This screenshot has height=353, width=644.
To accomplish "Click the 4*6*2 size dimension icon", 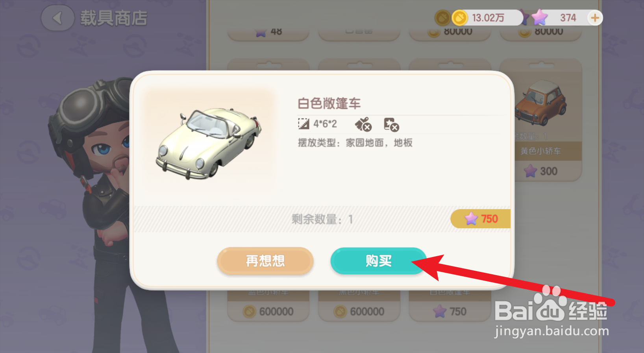I will pyautogui.click(x=303, y=124).
